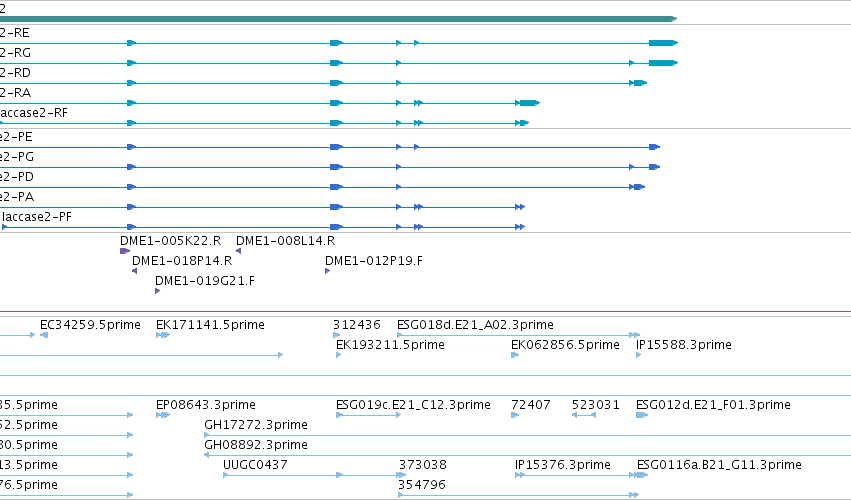Select the 373038 feature label
The height and width of the screenshot is (500, 851).
click(423, 465)
